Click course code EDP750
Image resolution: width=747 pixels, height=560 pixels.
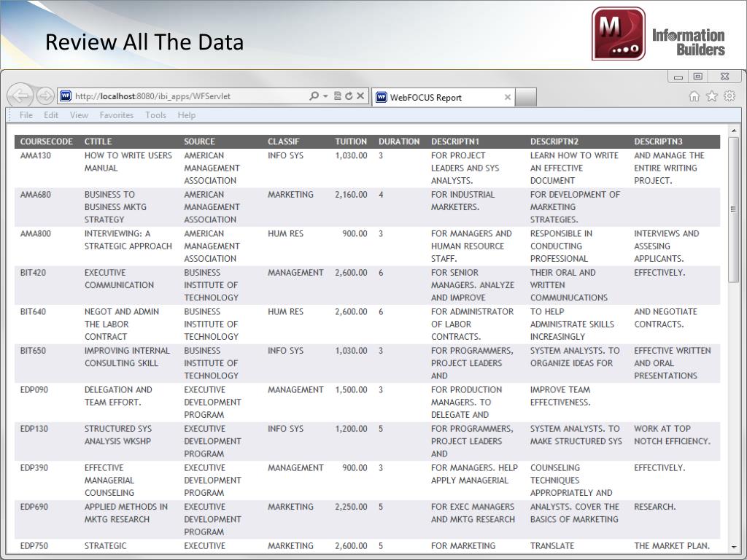coord(34,546)
